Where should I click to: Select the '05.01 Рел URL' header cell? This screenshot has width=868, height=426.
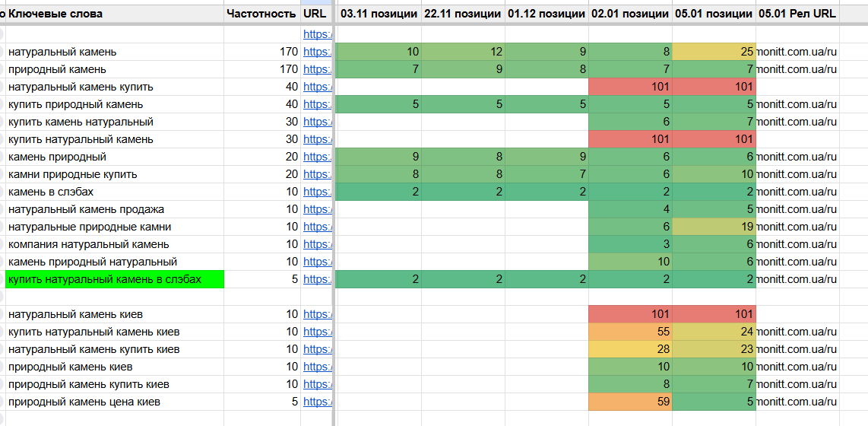[797, 14]
